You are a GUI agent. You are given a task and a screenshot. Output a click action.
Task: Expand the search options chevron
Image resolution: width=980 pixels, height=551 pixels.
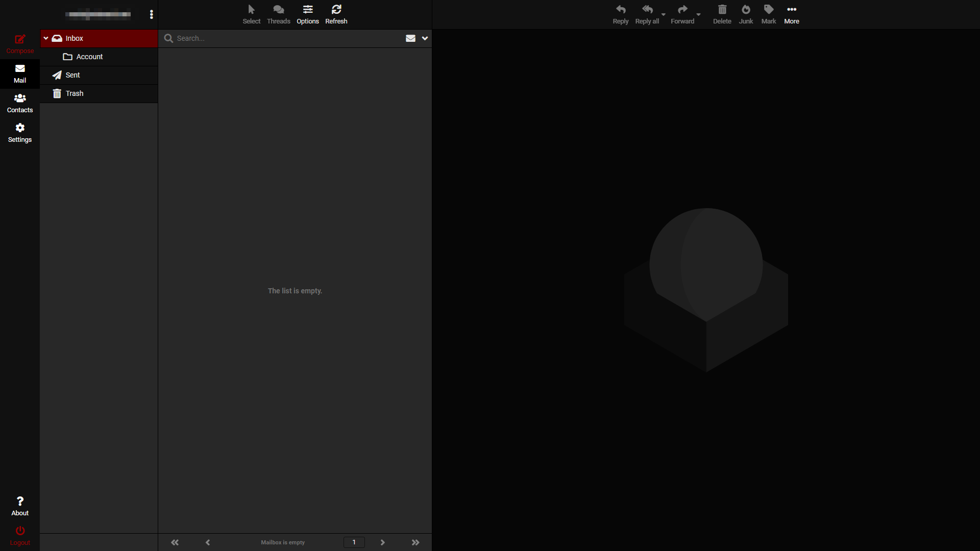point(425,38)
